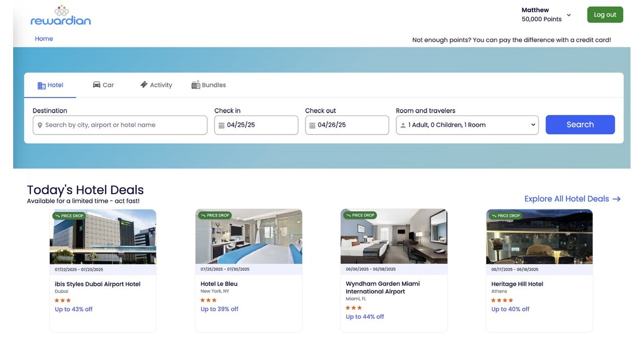
Task: Open the Room and travelers dropdown
Action: [x=467, y=125]
